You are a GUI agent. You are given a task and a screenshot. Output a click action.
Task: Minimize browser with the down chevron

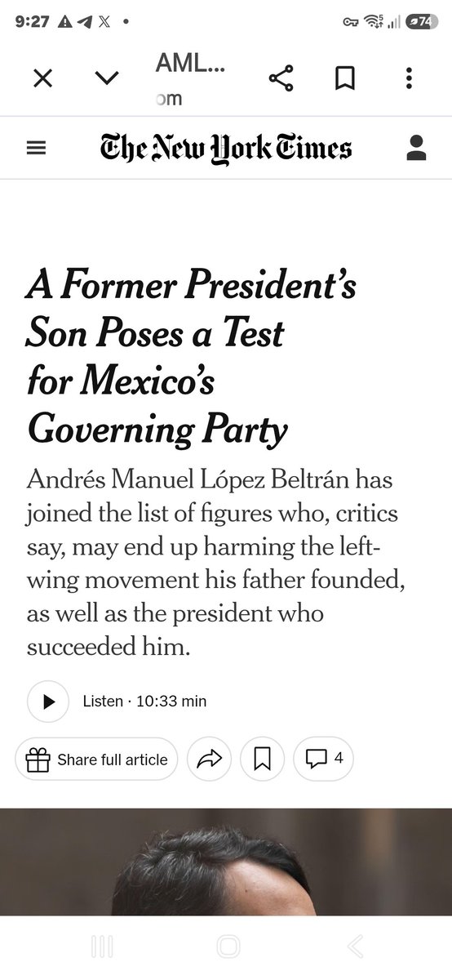tap(107, 78)
